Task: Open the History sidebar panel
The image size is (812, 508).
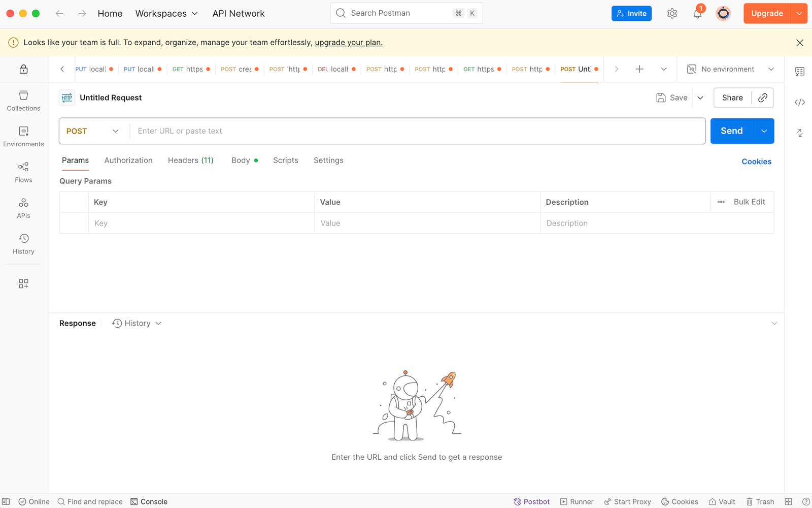Action: [23, 243]
